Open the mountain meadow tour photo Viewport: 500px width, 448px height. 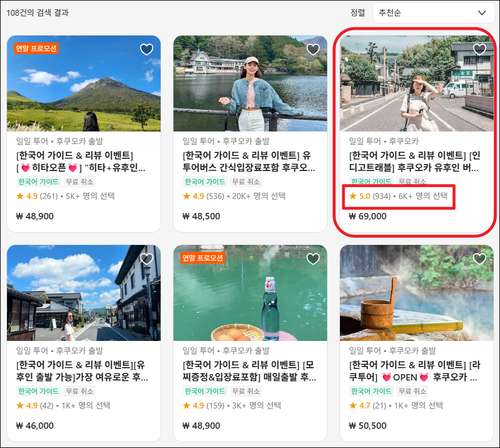(x=84, y=87)
